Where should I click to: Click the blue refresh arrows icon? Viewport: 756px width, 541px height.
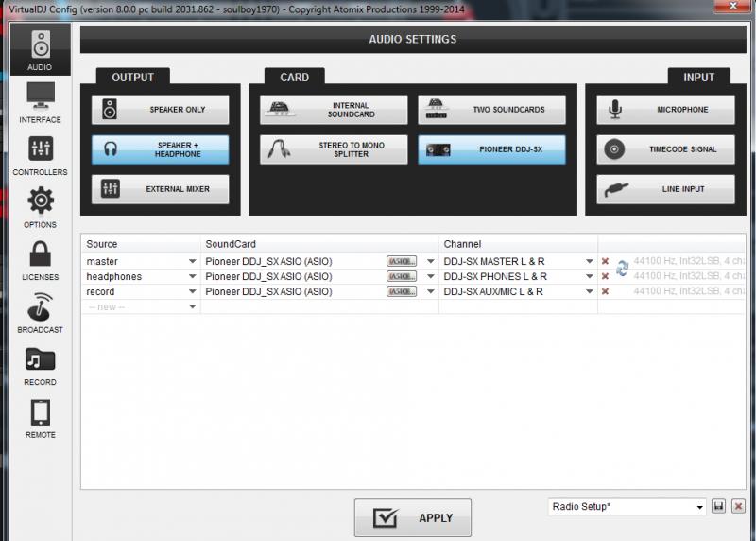(x=622, y=268)
